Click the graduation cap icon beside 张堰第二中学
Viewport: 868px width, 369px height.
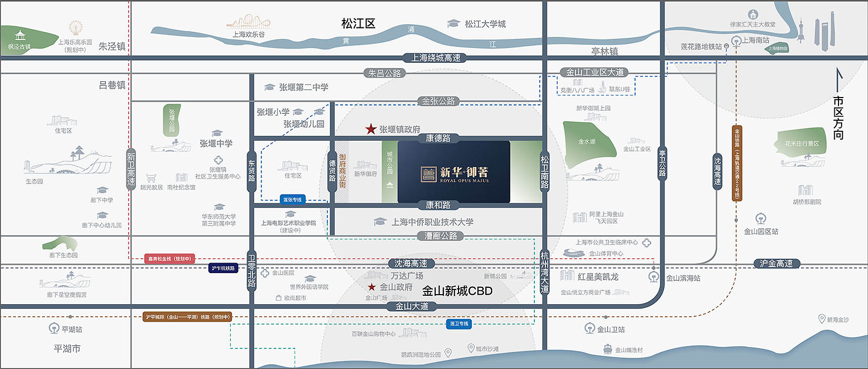click(269, 87)
